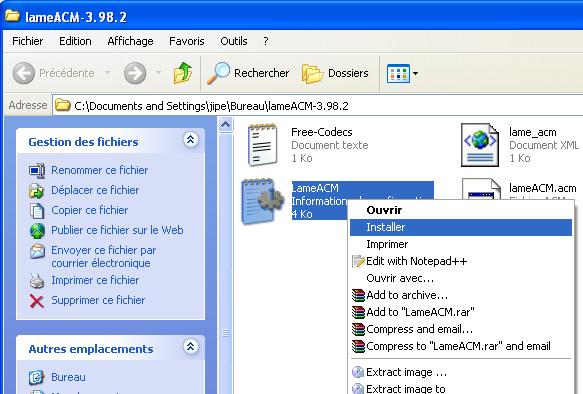Choose Installer in the context menu
The image size is (583, 394).
(x=461, y=227)
